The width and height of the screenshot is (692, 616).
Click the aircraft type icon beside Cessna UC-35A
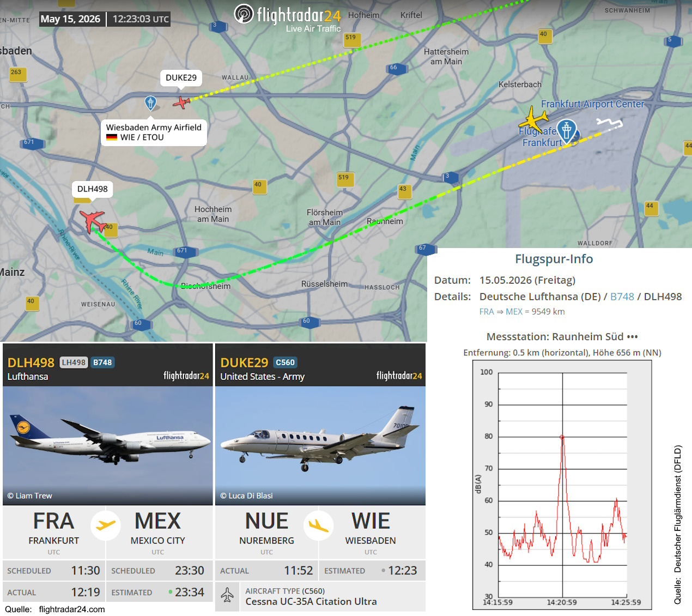[228, 596]
